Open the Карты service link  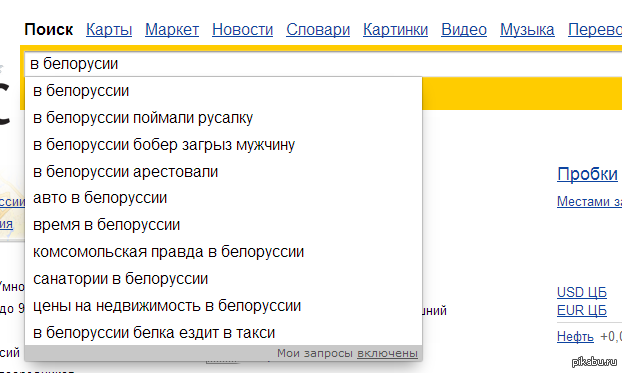pyautogui.click(x=109, y=29)
